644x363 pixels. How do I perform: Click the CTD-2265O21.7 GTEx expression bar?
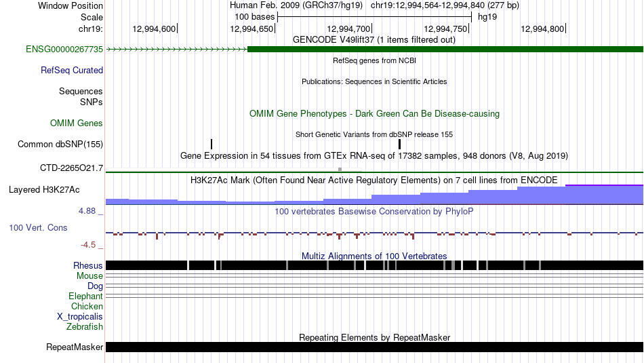374,172
